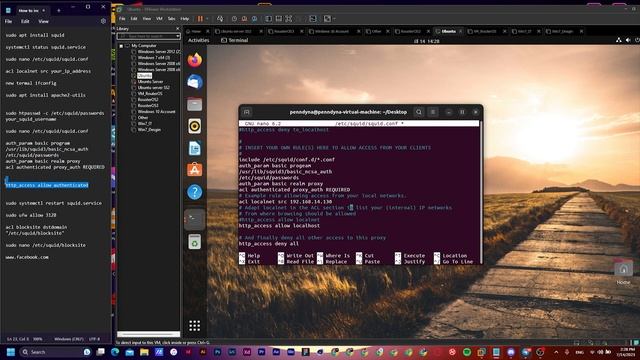640x360 pixels.
Task: Open Notepad File menu
Action: (9, 21)
